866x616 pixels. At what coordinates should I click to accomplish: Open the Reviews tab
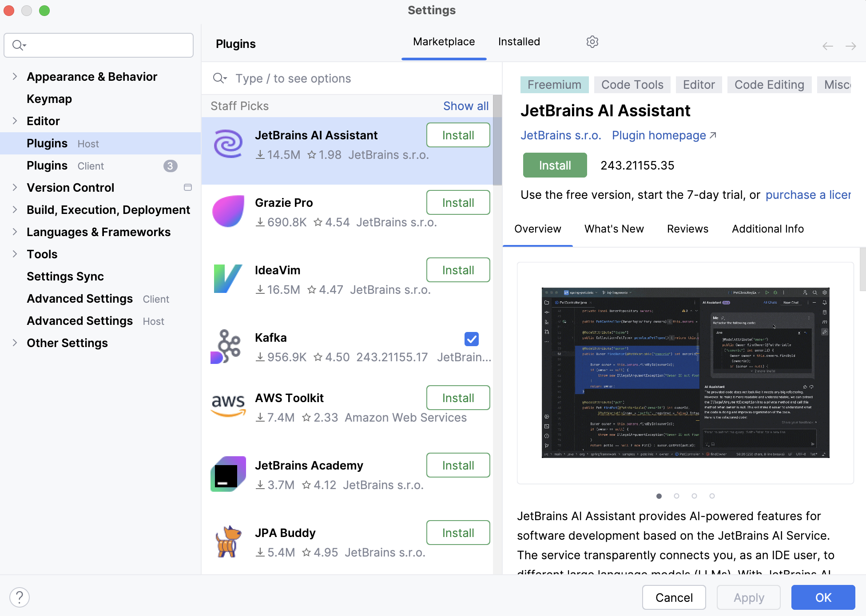(687, 229)
